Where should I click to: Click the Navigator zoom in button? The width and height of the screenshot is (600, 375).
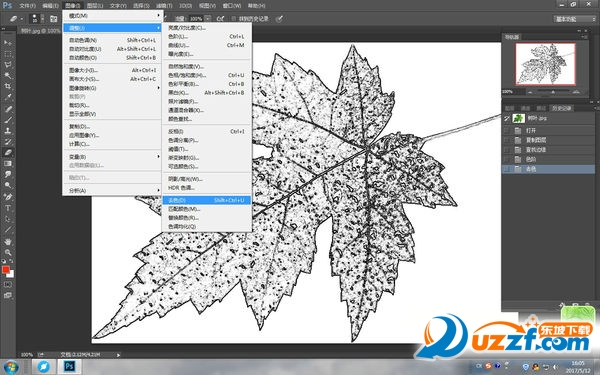click(x=576, y=92)
